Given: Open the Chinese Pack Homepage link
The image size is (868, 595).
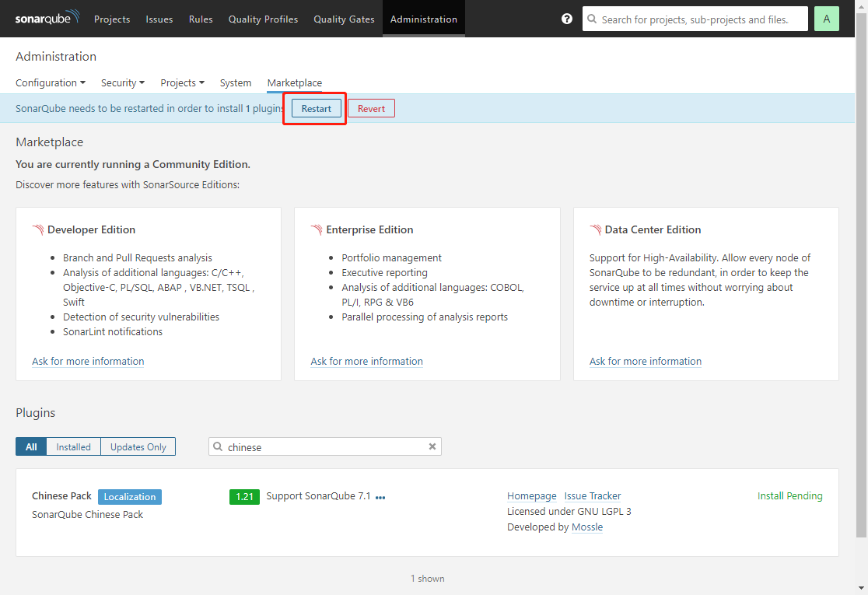Looking at the screenshot, I should tap(532, 496).
